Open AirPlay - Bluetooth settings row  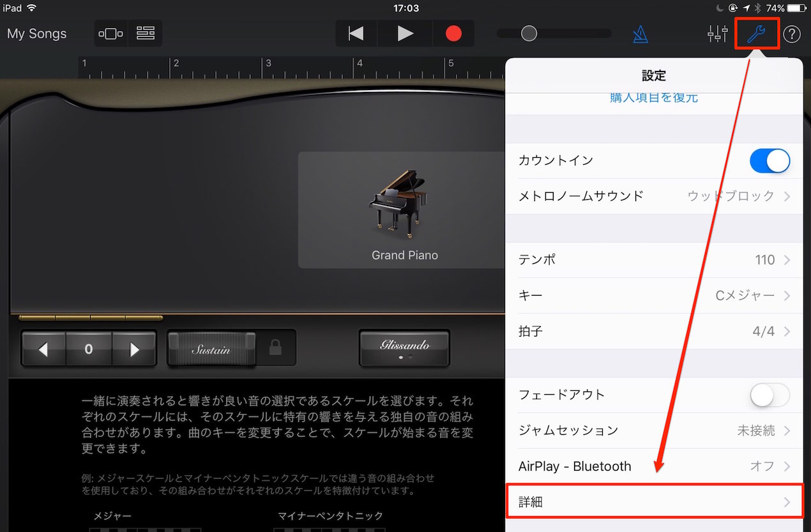[654, 466]
